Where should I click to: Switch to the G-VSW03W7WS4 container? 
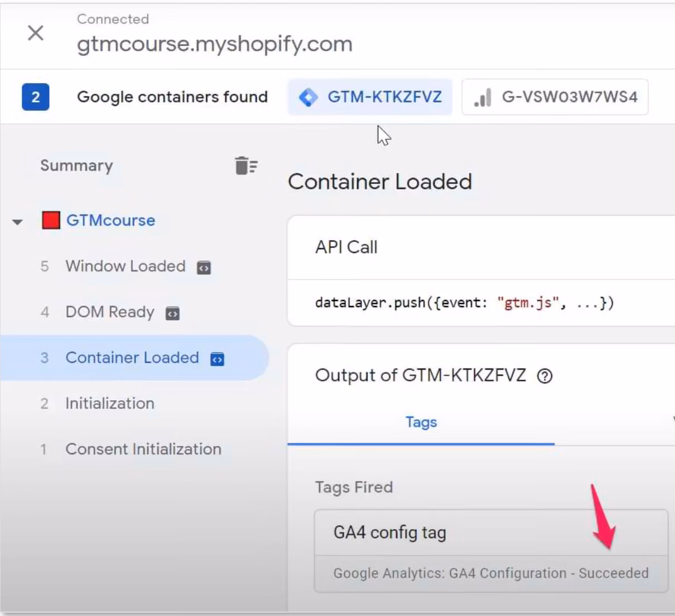pos(555,97)
